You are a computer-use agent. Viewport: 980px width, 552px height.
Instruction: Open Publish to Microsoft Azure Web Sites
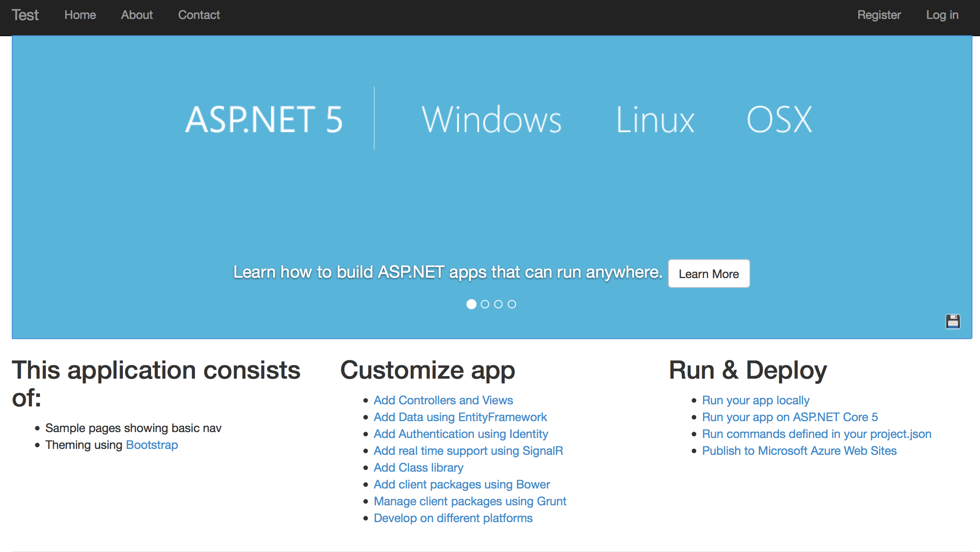799,451
